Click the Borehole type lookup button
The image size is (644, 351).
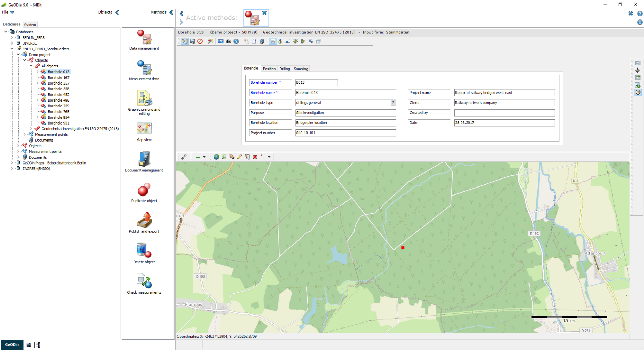(x=393, y=103)
